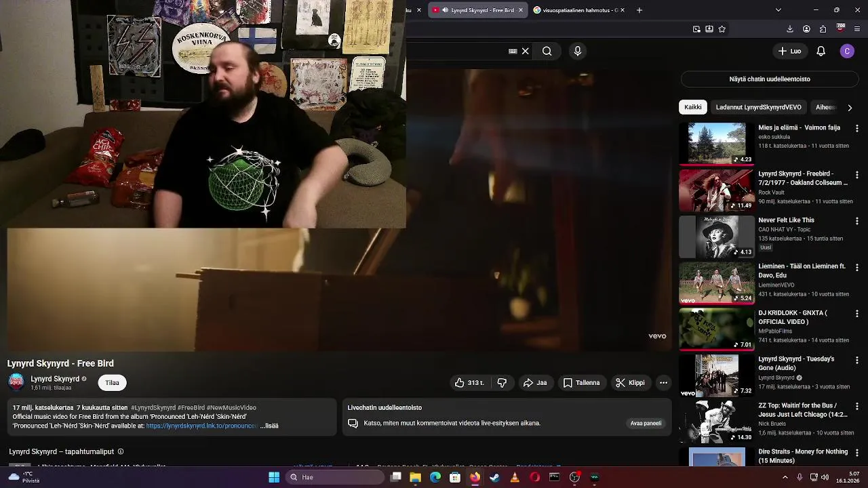
Task: Like the video with thumbs up
Action: pyautogui.click(x=469, y=383)
